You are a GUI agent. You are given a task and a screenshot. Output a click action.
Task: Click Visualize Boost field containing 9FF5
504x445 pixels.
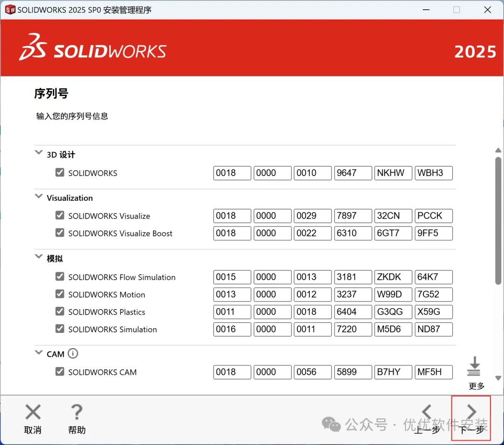[434, 233]
